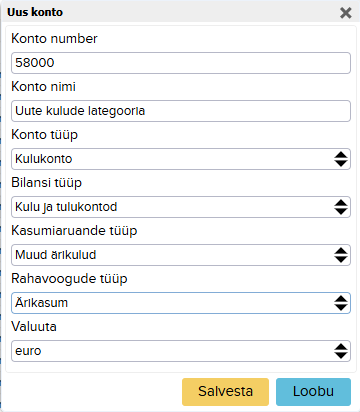Click the Konto nimi label

click(43, 87)
